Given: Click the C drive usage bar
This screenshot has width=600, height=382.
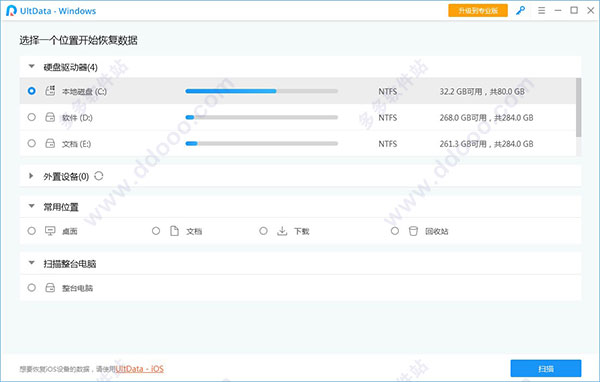Looking at the screenshot, I should click(x=261, y=91).
